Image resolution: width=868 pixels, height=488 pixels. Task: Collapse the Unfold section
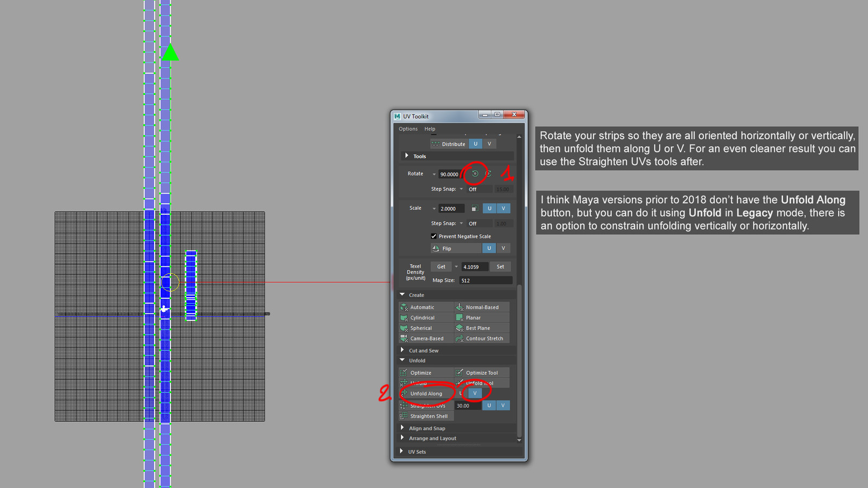pyautogui.click(x=403, y=360)
